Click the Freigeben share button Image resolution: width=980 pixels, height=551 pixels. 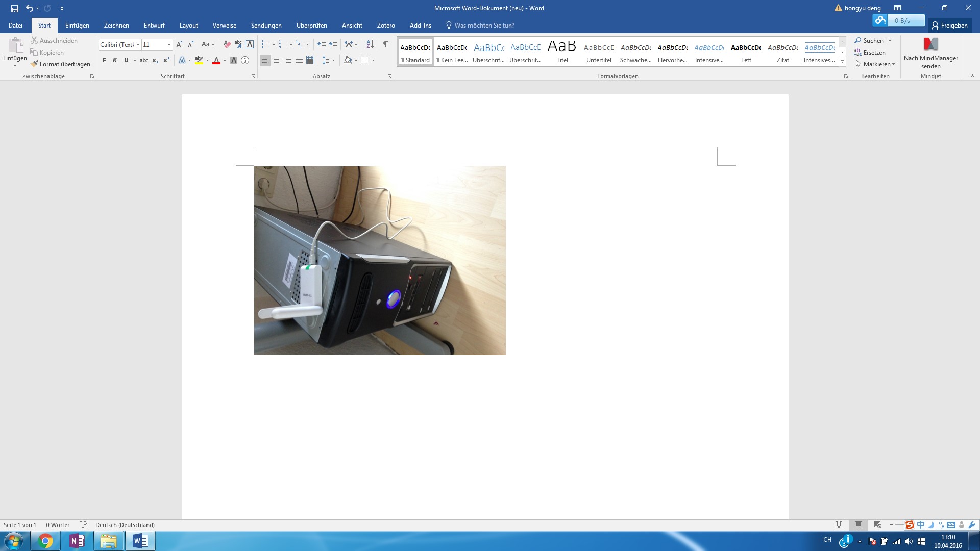(x=949, y=26)
